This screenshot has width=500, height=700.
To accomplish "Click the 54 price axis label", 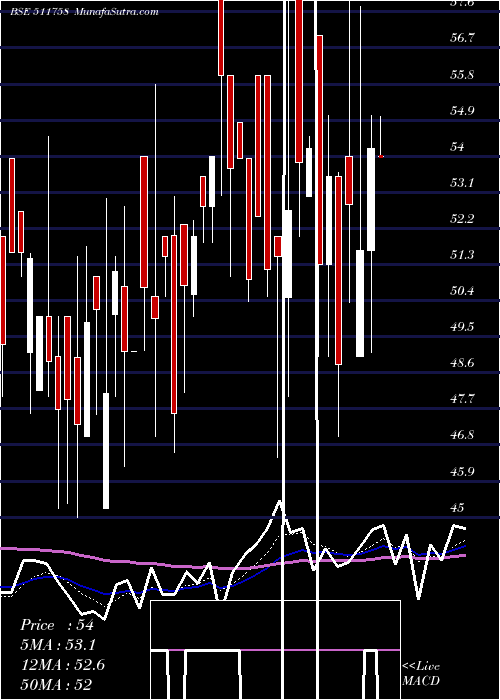I will [x=457, y=146].
